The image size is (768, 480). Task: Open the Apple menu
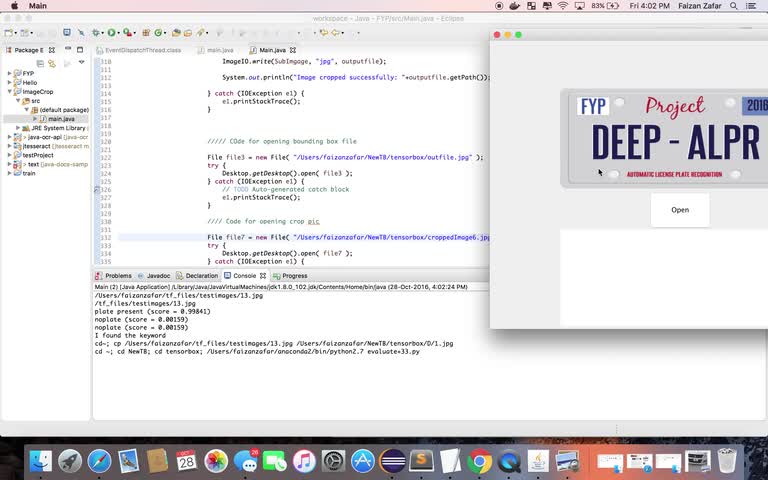(x=14, y=6)
